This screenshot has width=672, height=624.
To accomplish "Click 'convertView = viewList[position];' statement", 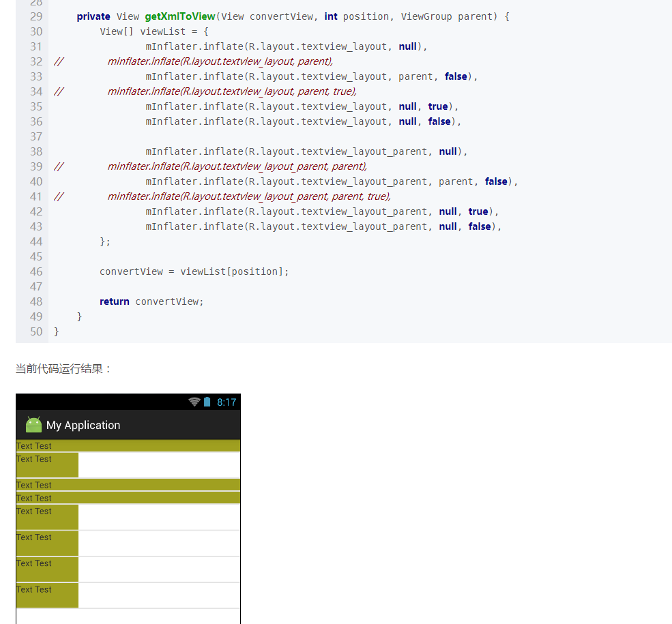I will [194, 271].
